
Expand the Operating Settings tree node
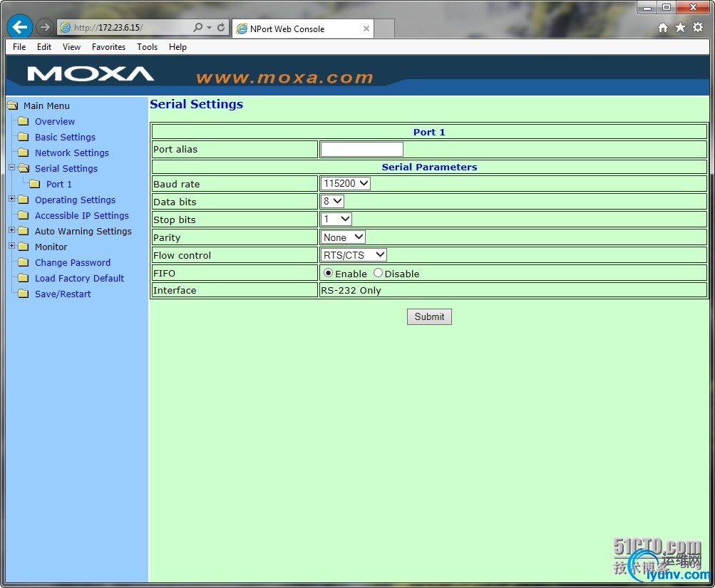point(12,200)
